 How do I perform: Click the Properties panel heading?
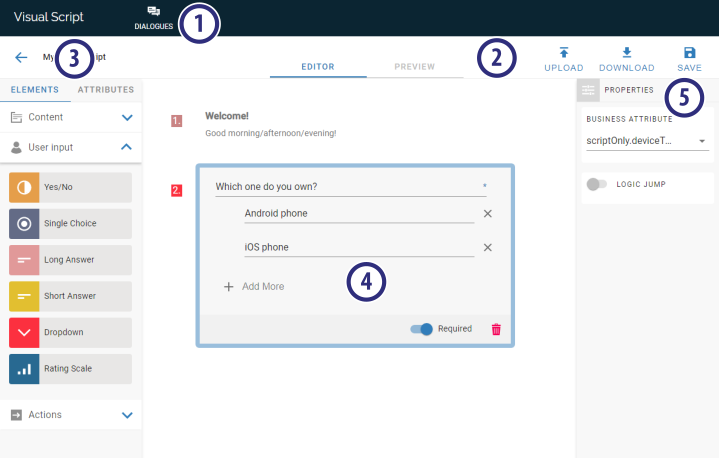coord(629,90)
